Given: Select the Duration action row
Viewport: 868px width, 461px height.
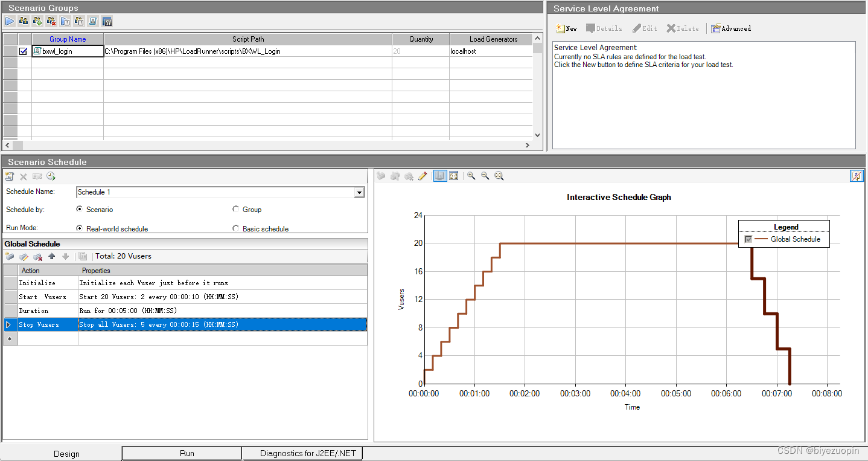Looking at the screenshot, I should [x=185, y=311].
